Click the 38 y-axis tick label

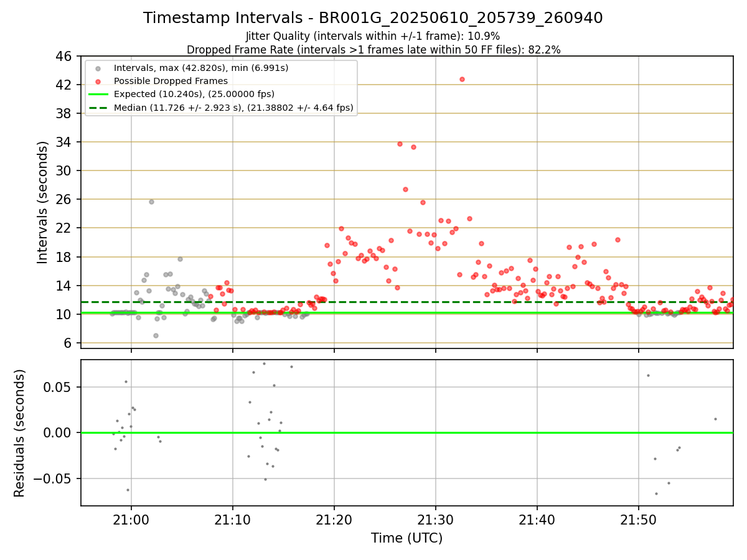click(x=64, y=113)
